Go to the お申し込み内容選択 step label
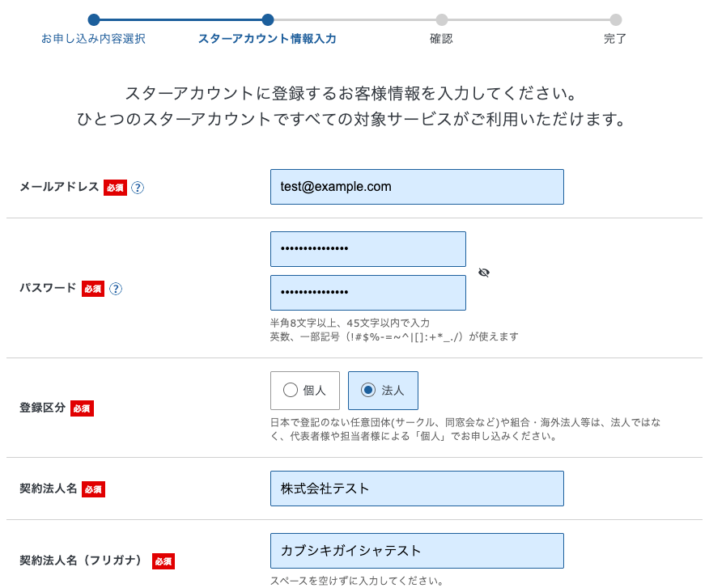Viewport: 709px width, 588px height. [x=94, y=39]
